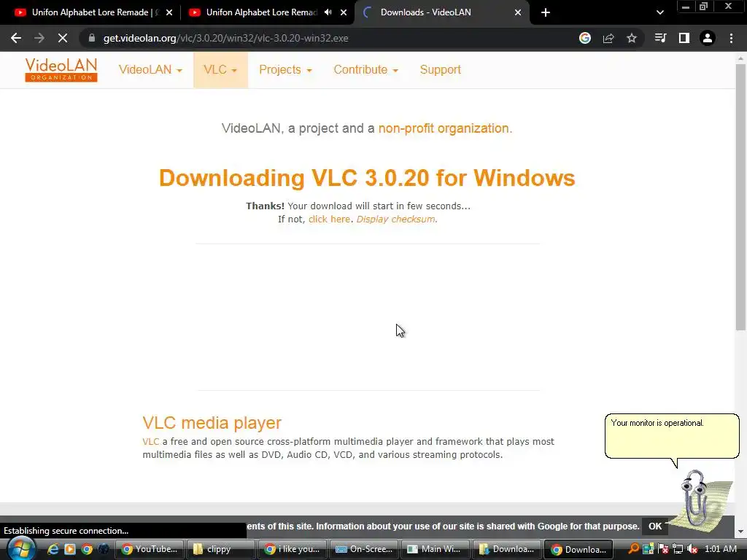Image resolution: width=747 pixels, height=560 pixels.
Task: Mute the audio on the second YouTube tab
Action: coord(328,12)
